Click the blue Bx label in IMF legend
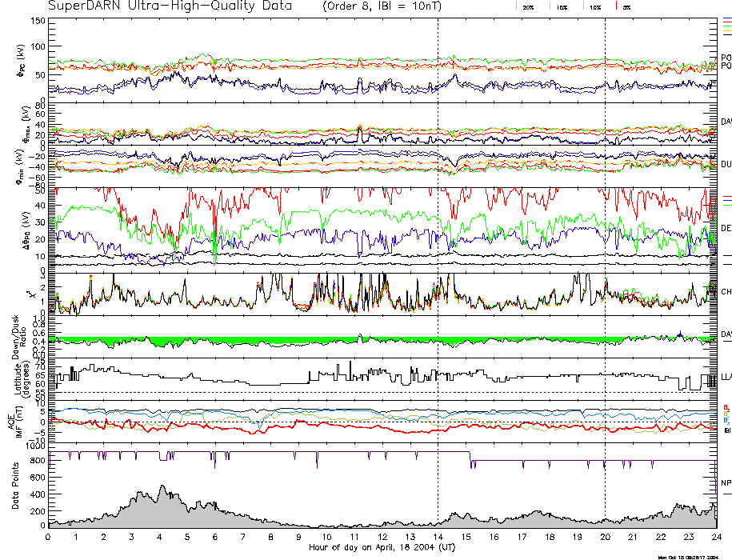This screenshot has width=732, height=560. coord(726,420)
